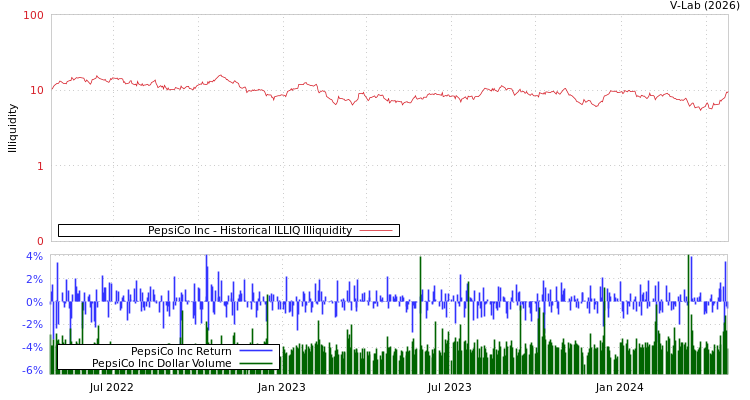This screenshot has width=750, height=400.
Task: Click the red ILLIQ legend line sample
Action: pyautogui.click(x=375, y=230)
